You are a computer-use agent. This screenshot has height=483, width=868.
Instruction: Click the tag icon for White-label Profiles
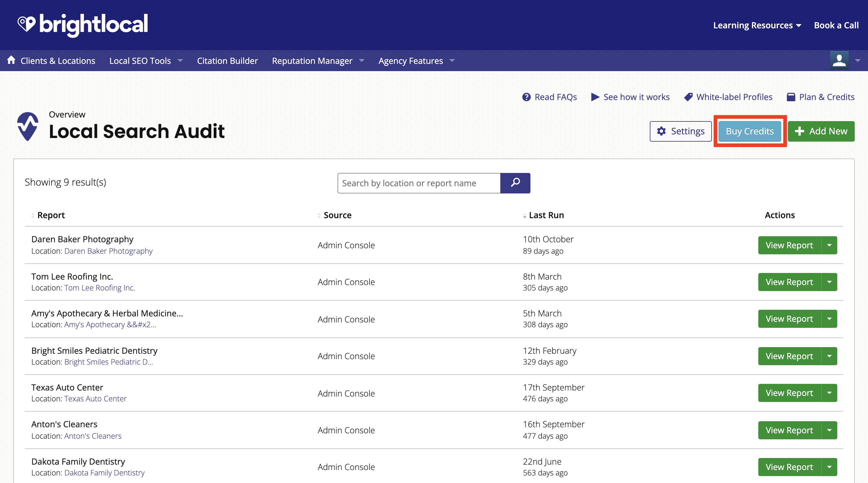[x=688, y=97]
